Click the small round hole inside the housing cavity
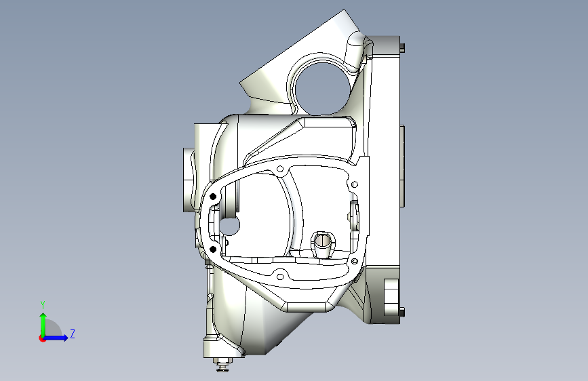 [229, 226]
